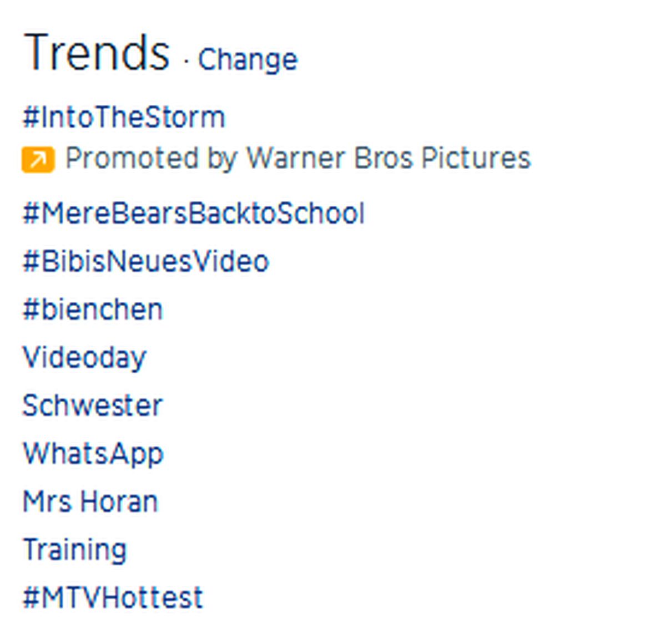Click the Training trending topic
This screenshot has height=644, width=666.
(75, 550)
